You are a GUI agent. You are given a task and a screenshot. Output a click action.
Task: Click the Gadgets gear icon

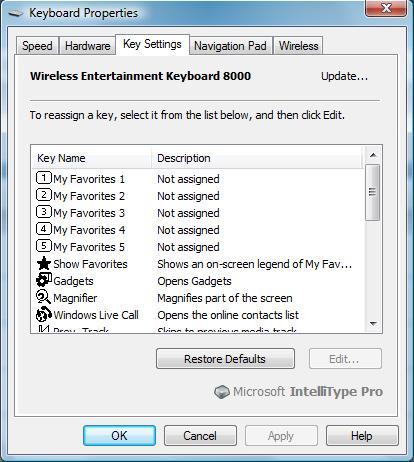pos(44,280)
